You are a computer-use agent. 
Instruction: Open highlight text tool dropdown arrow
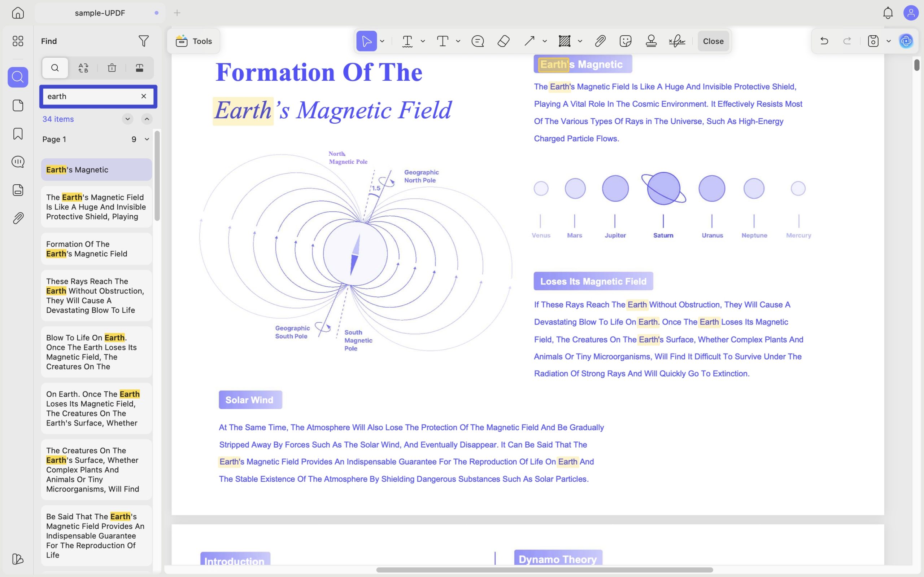pos(423,41)
